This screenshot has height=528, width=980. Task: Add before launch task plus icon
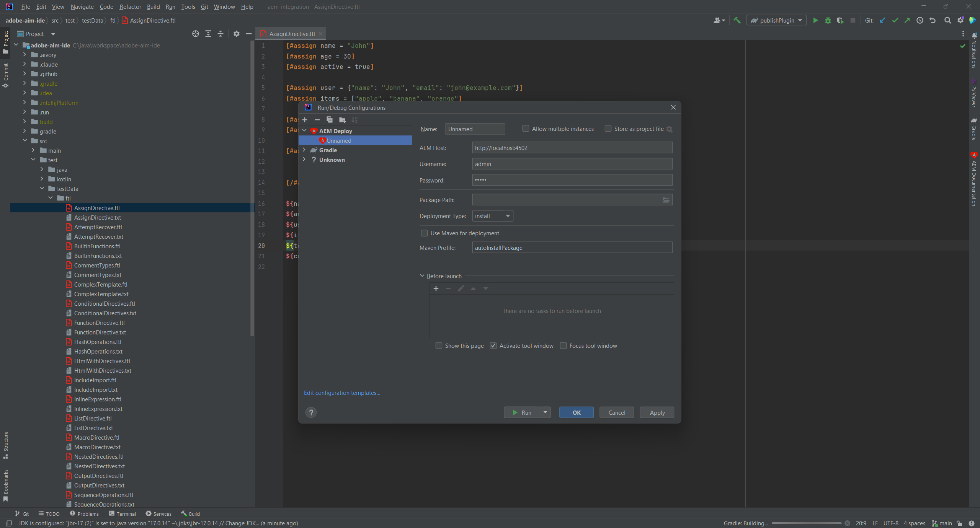(x=436, y=288)
